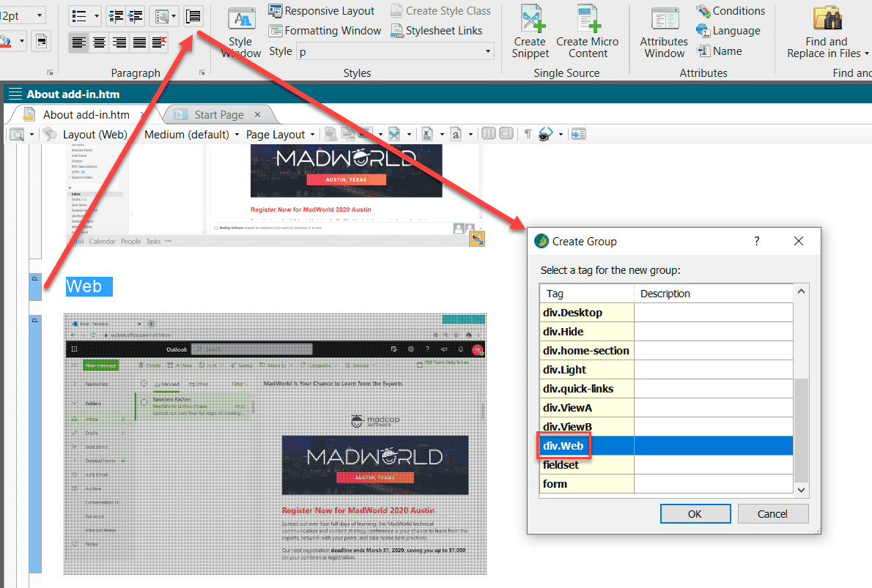
Task: Switch to the About add-in.htm tab
Action: tap(86, 114)
